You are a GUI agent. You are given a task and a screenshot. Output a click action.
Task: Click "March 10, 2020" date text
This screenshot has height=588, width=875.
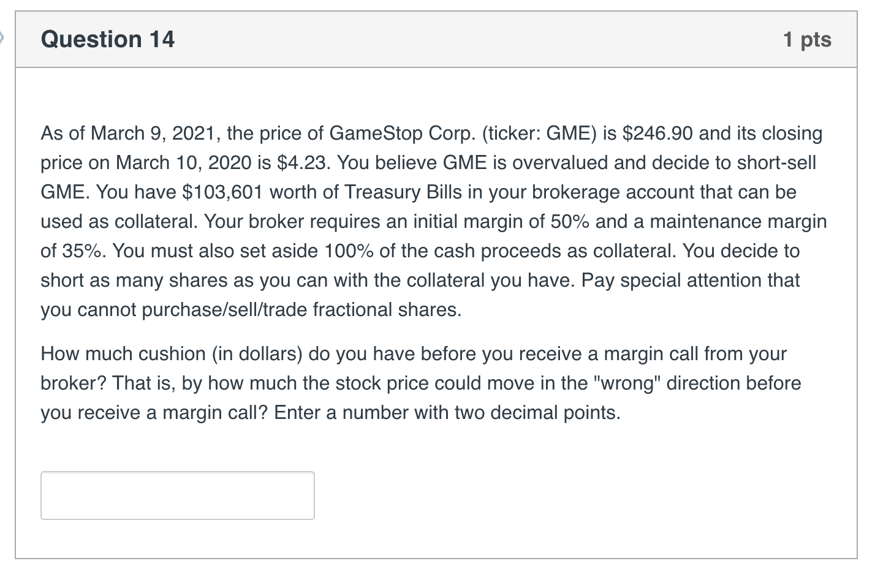click(184, 162)
